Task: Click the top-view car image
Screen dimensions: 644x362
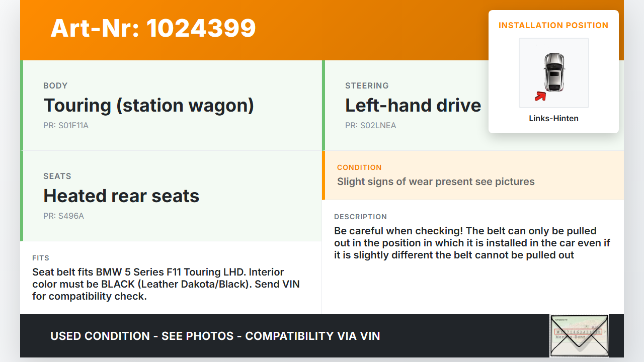Action: [554, 72]
